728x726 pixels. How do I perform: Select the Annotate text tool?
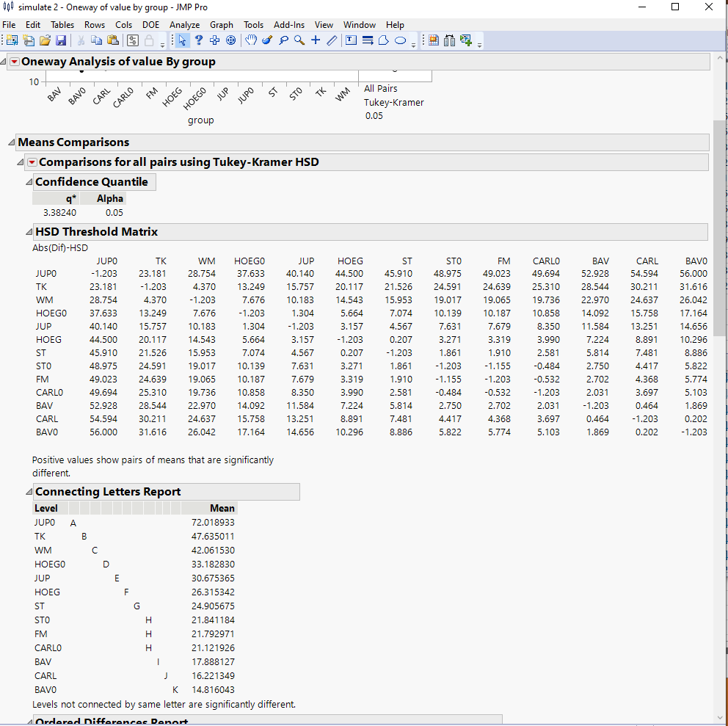[x=351, y=40]
